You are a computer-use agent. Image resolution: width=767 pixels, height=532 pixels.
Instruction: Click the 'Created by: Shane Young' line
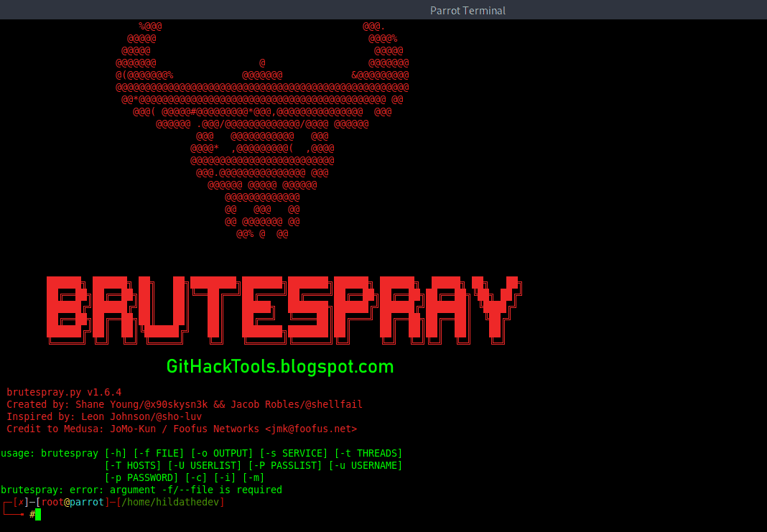click(185, 404)
